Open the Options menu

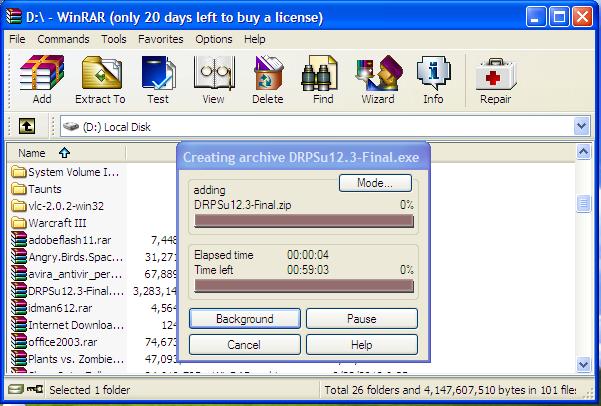(214, 39)
